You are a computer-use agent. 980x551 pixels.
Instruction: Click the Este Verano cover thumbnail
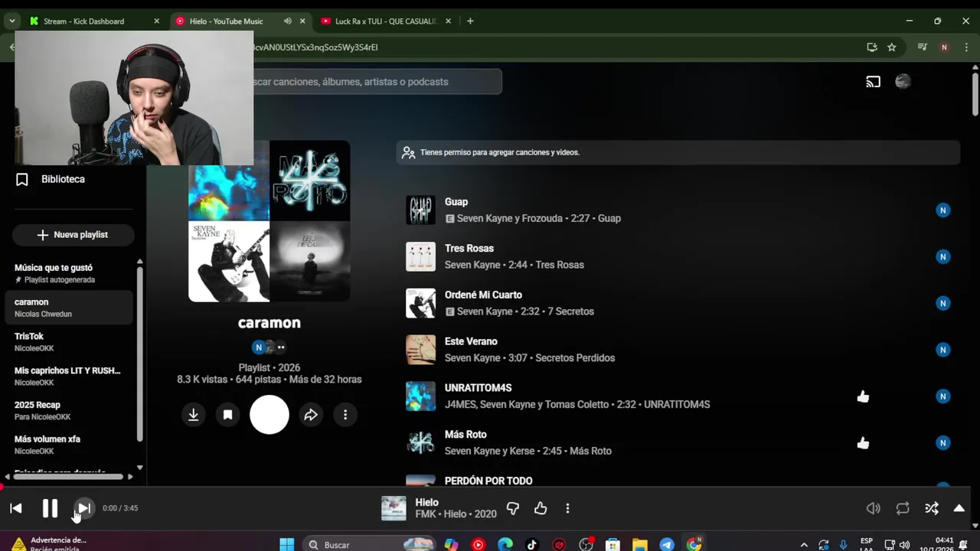click(x=420, y=350)
